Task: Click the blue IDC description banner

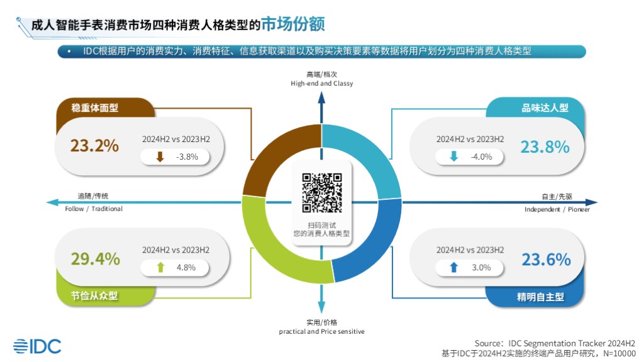Action: 321,52
